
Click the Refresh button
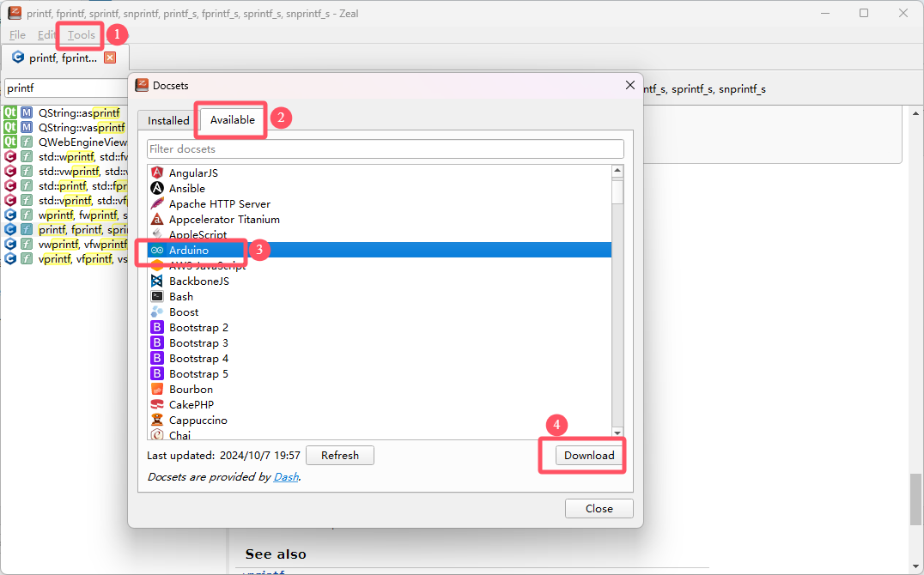click(340, 456)
